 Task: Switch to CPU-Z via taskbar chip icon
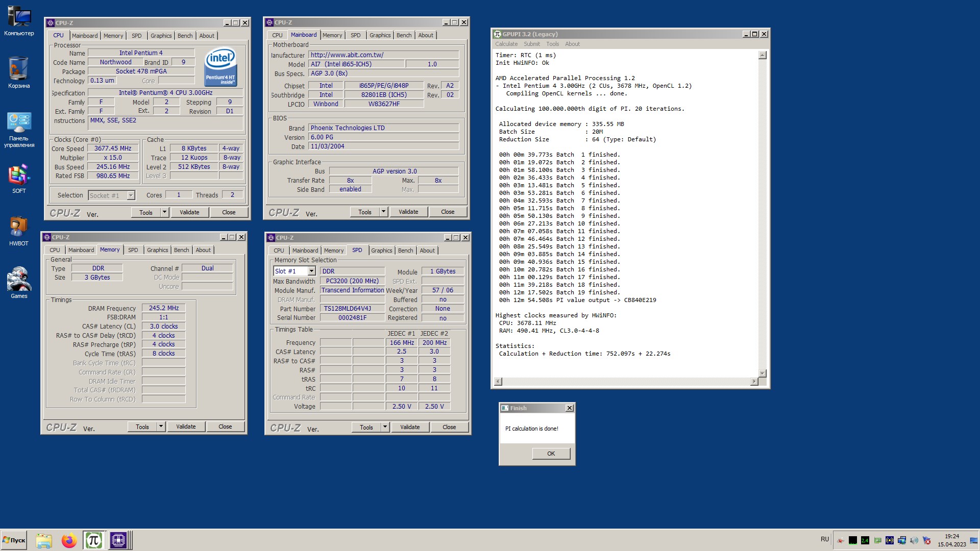(x=118, y=540)
